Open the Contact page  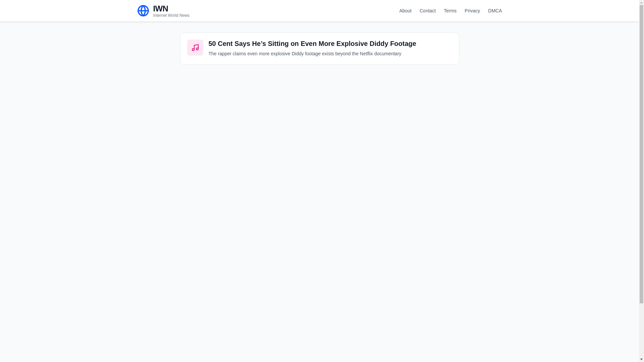(x=428, y=11)
